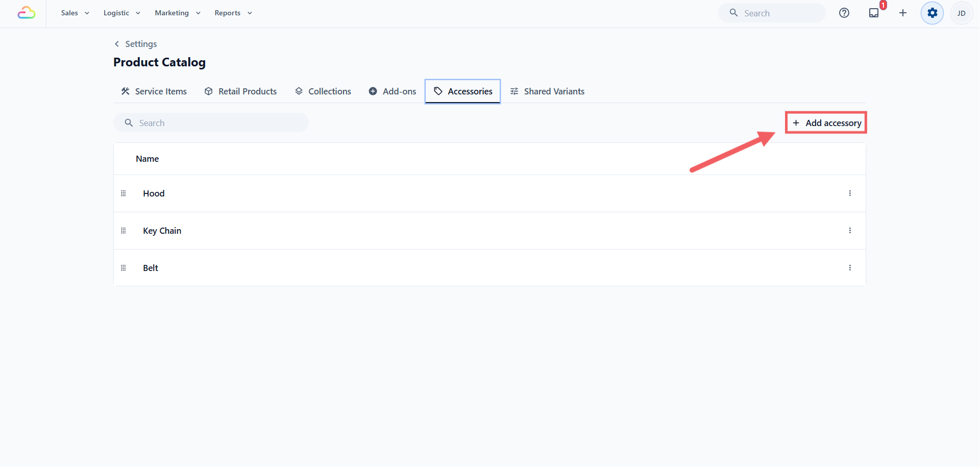980x467 pixels.
Task: Open the notifications inbox icon
Action: (874, 13)
